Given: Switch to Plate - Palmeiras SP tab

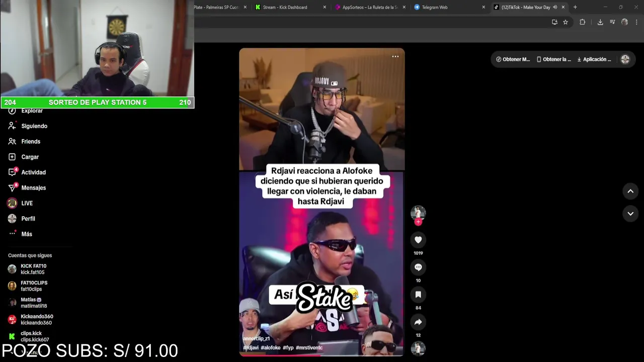Looking at the screenshot, I should point(216,7).
